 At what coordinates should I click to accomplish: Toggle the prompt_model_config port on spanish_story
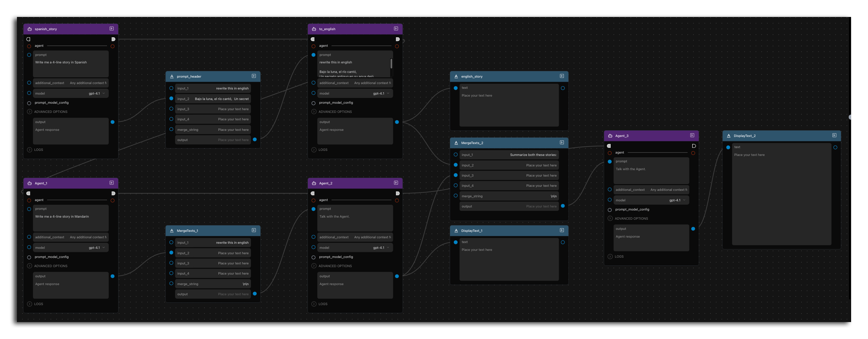29,103
